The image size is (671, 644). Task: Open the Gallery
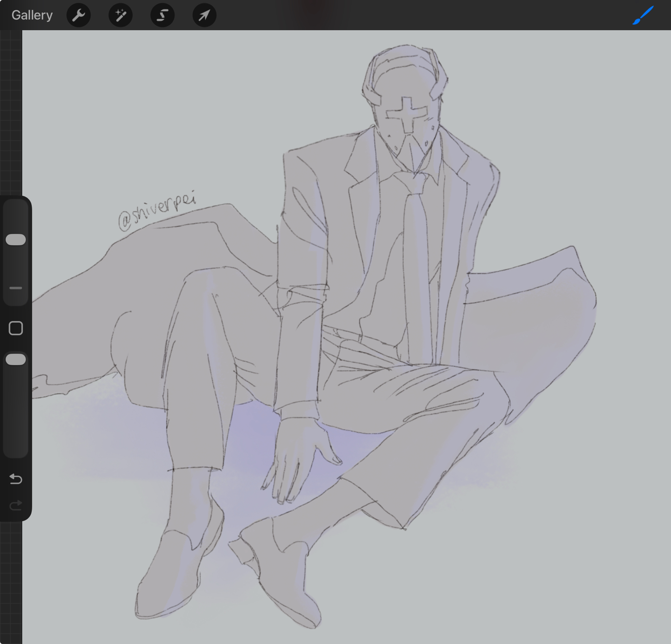32,15
